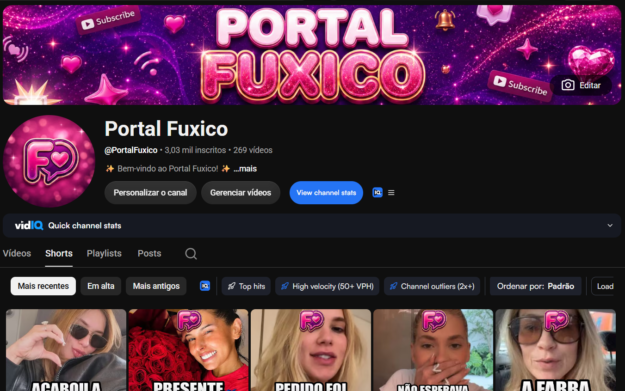Click the 3,03 mil inscritos text

click(x=195, y=150)
